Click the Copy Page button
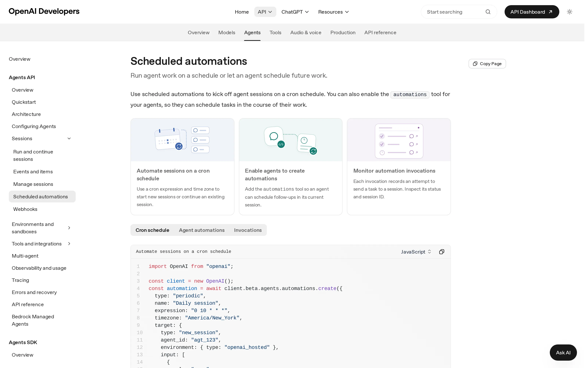Image resolution: width=588 pixels, height=368 pixels. coord(487,63)
